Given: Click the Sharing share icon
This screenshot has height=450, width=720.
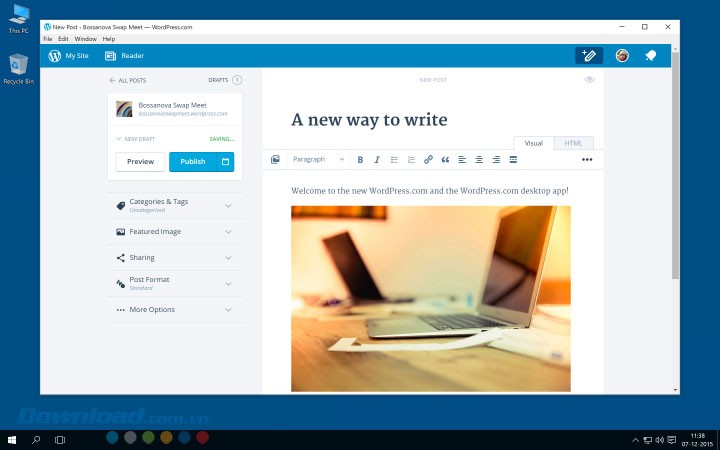Looking at the screenshot, I should coord(120,258).
